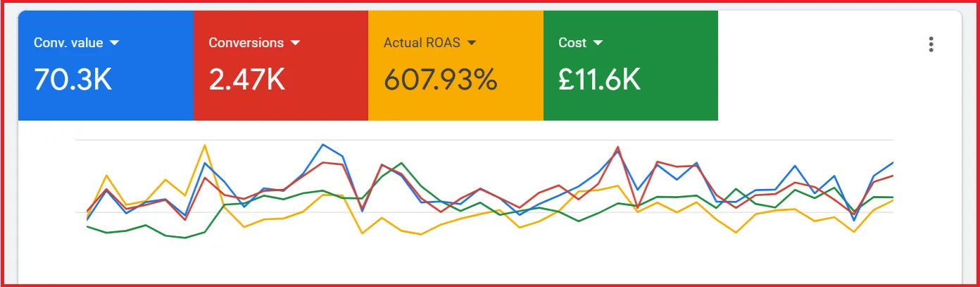This screenshot has height=287, width=980.
Task: Expand the Conversions metric dropdown arrow
Action: pyautogui.click(x=296, y=43)
